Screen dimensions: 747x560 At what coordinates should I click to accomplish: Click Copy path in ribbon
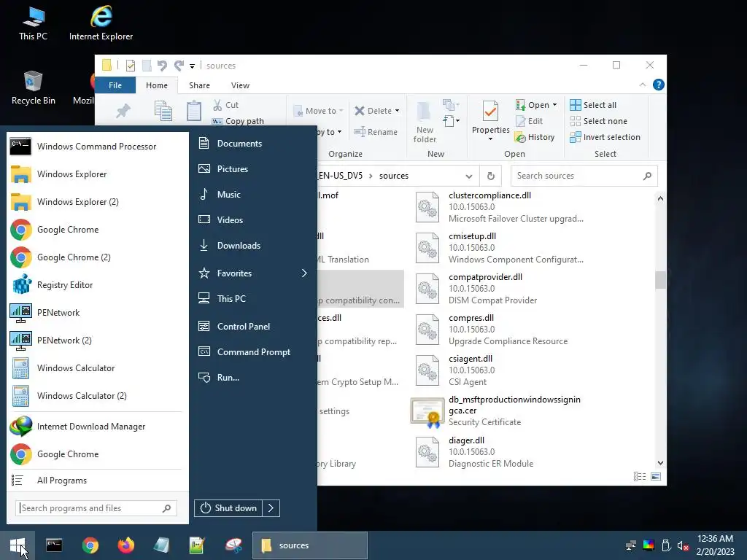point(238,121)
